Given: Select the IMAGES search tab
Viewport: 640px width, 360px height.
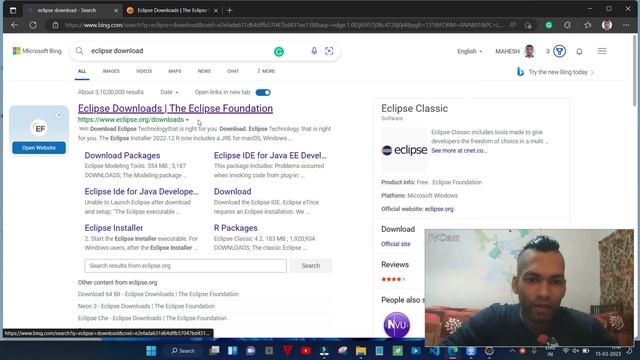Looking at the screenshot, I should (111, 71).
